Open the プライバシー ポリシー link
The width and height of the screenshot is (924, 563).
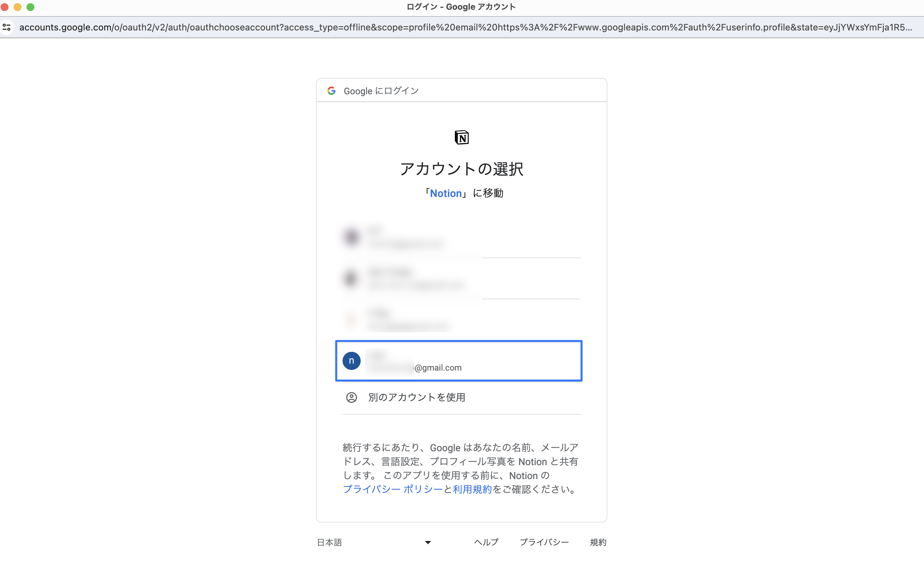pyautogui.click(x=393, y=489)
